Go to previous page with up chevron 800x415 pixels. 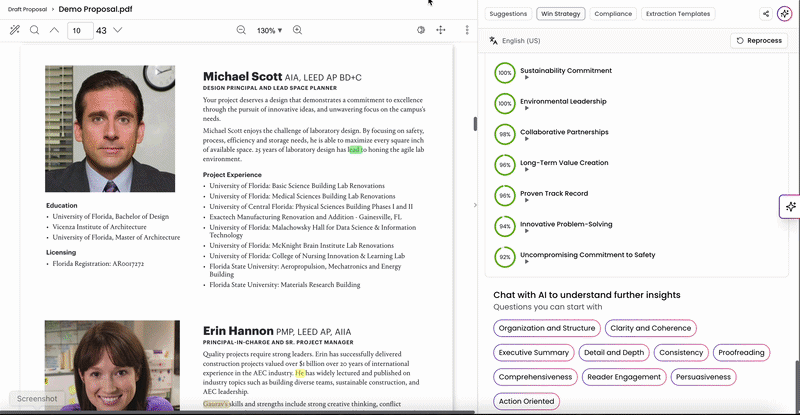tap(54, 30)
